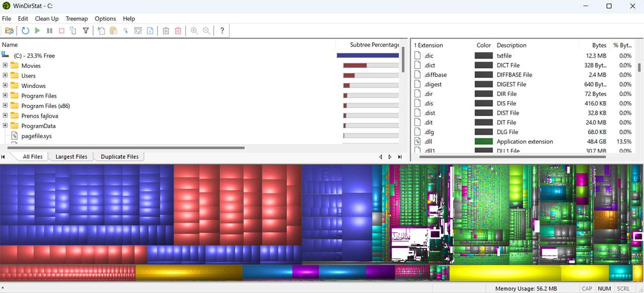644x293 pixels.
Task: Select the pagefile.sys file entry
Action: point(36,136)
